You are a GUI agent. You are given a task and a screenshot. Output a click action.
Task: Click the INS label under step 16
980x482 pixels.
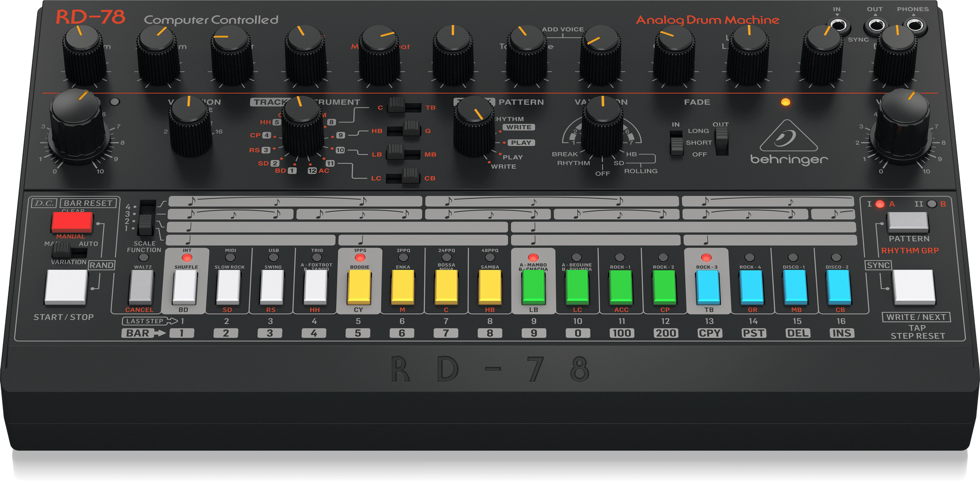pos(842,333)
